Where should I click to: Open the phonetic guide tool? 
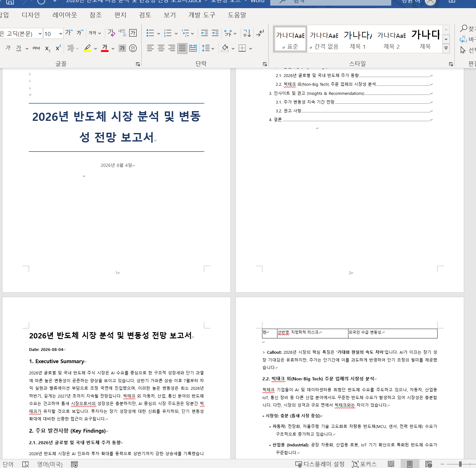point(122,33)
